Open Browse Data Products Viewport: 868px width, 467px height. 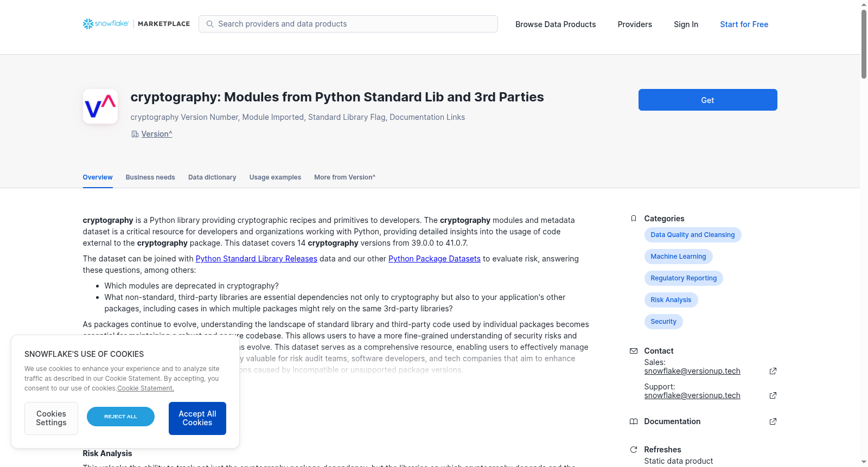click(x=556, y=24)
